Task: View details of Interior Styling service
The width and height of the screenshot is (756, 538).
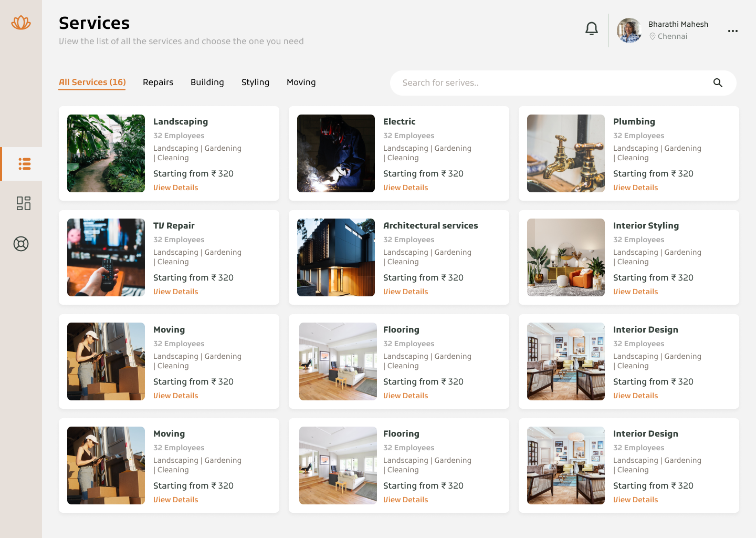Action: click(x=635, y=291)
